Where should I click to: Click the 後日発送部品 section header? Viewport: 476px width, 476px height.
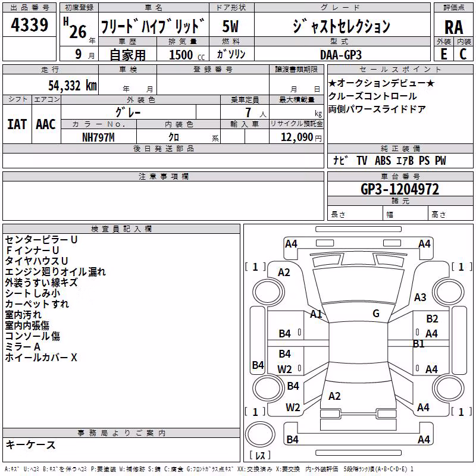tap(163, 148)
